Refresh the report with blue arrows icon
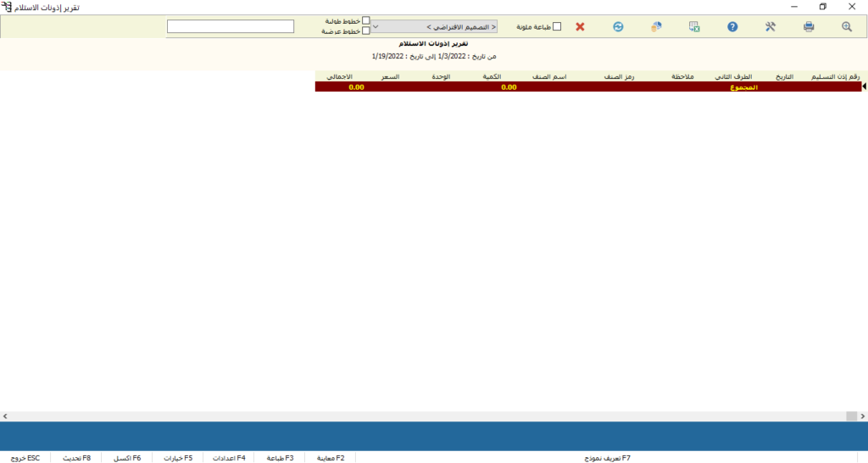 point(618,27)
